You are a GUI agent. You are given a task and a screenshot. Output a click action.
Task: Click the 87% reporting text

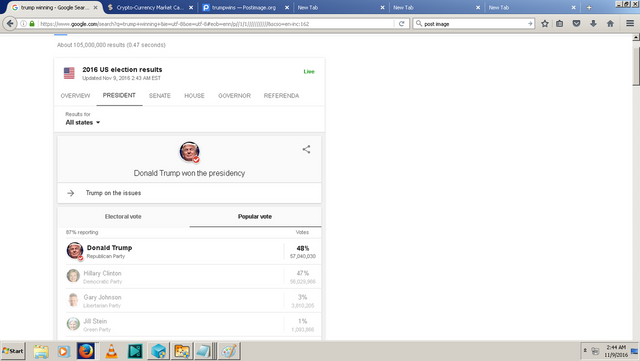coord(82,232)
